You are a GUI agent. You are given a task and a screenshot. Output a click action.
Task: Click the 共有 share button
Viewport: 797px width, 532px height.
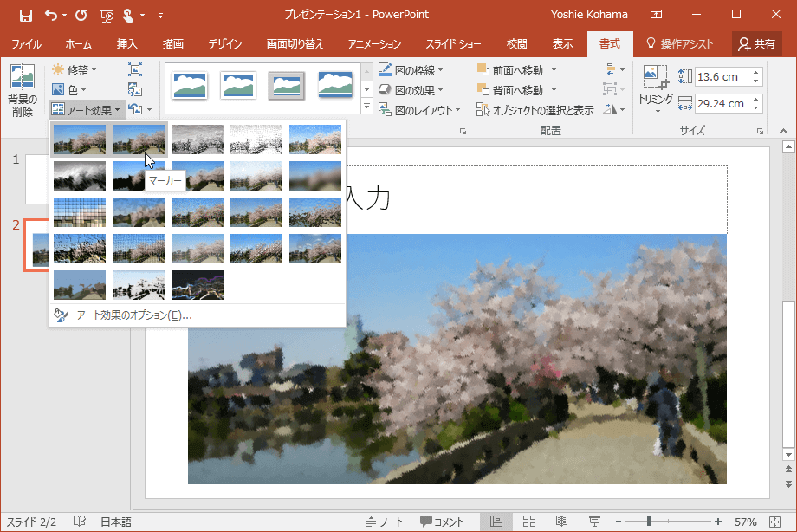[x=757, y=43]
